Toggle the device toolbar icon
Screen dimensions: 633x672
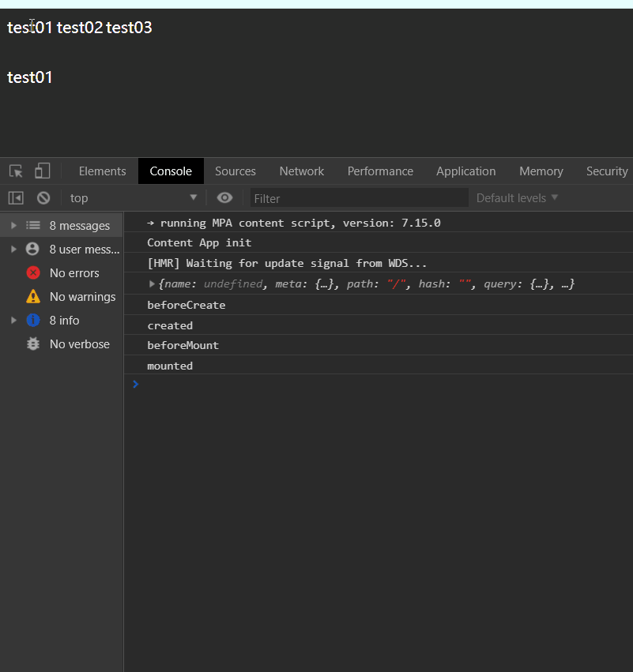pos(43,171)
